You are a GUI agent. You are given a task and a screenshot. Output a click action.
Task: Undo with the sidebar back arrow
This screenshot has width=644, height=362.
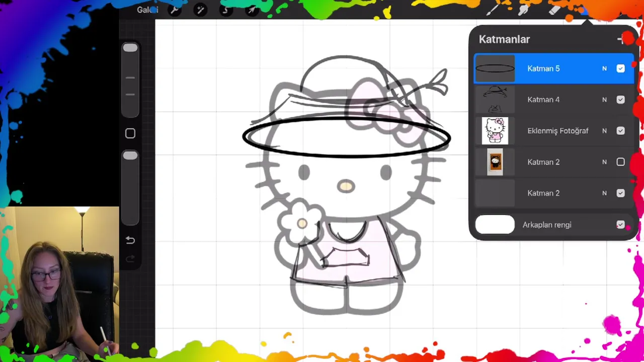(130, 240)
